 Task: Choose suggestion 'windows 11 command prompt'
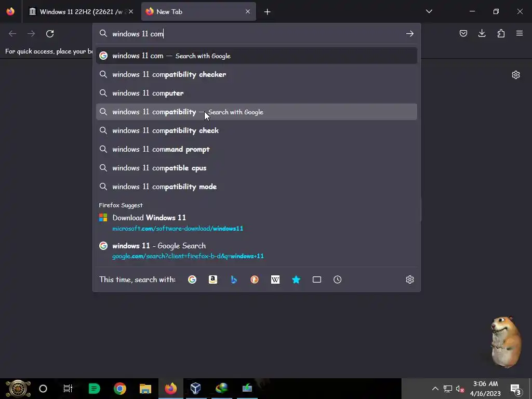(257, 149)
